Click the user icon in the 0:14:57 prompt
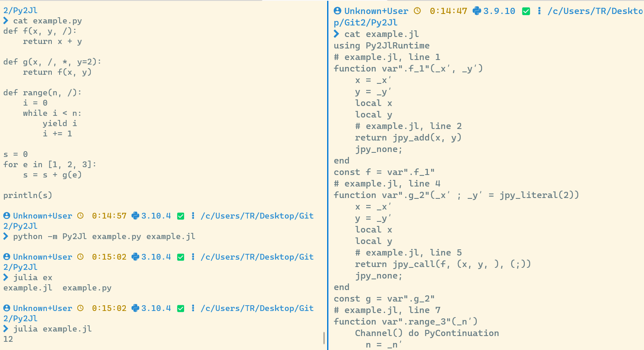 coord(7,216)
